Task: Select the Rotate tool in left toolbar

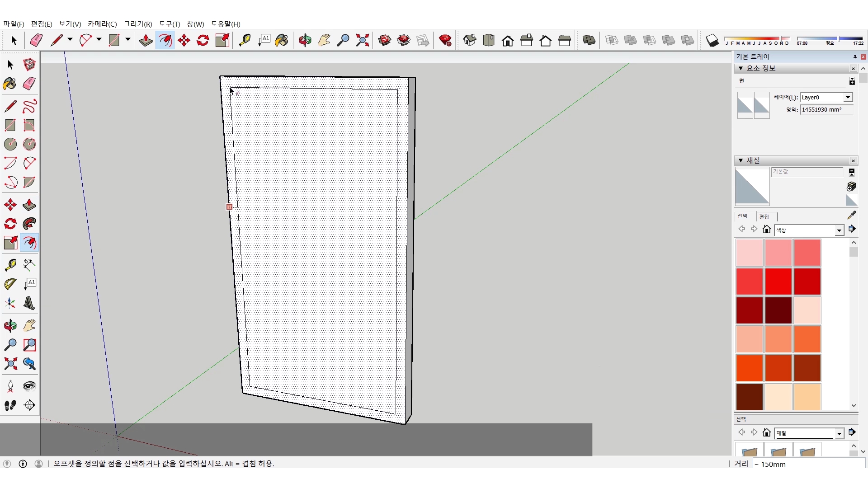Action: tap(10, 224)
